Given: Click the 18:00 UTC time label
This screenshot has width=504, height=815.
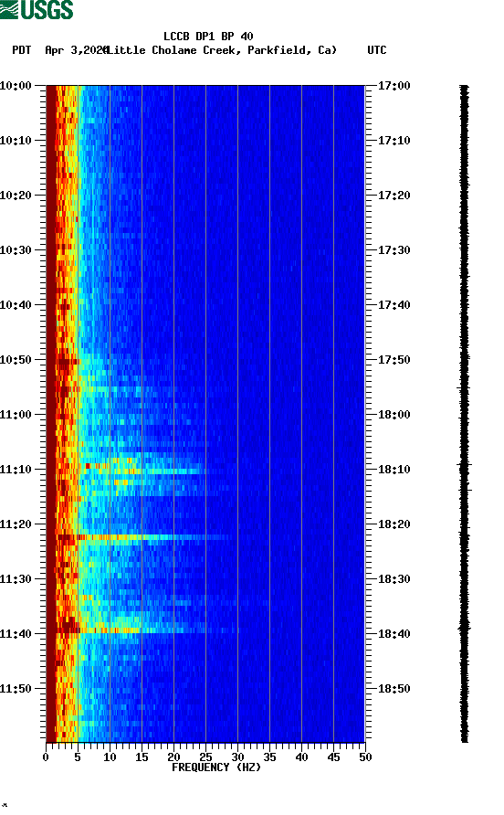Looking at the screenshot, I should tap(394, 415).
